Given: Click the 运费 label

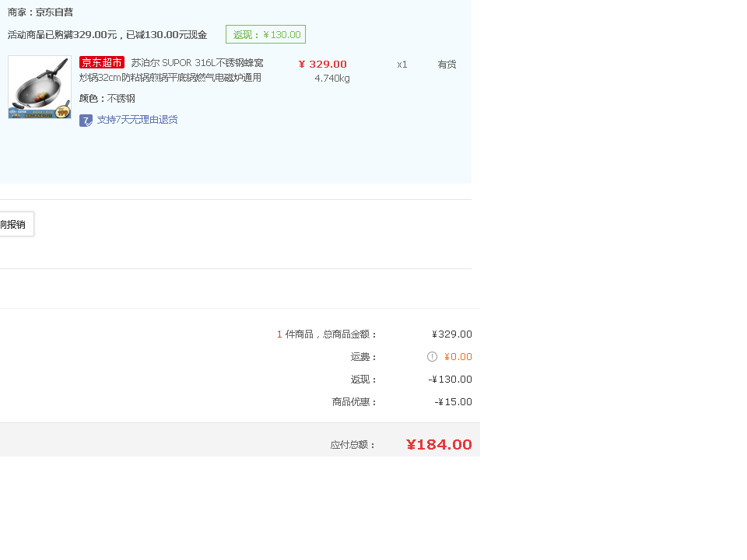Looking at the screenshot, I should [x=364, y=357].
